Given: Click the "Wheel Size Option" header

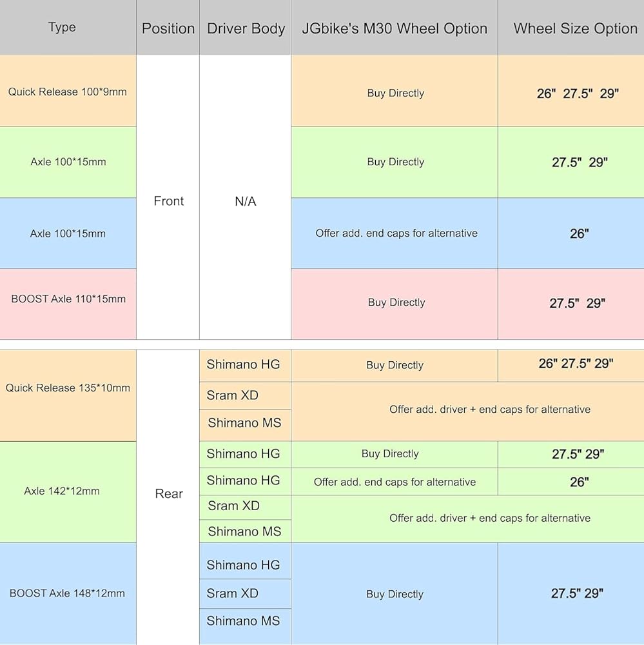Looking at the screenshot, I should pos(575,28).
